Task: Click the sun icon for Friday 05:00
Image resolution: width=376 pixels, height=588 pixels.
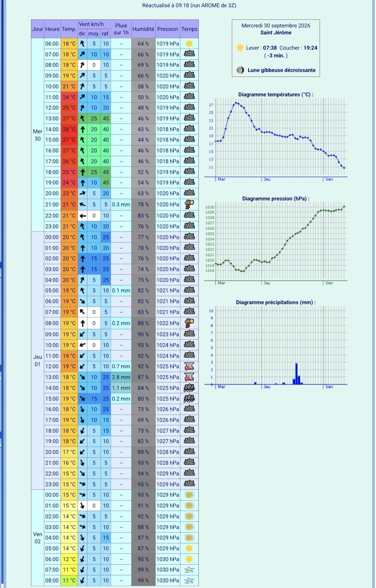Action: (189, 548)
